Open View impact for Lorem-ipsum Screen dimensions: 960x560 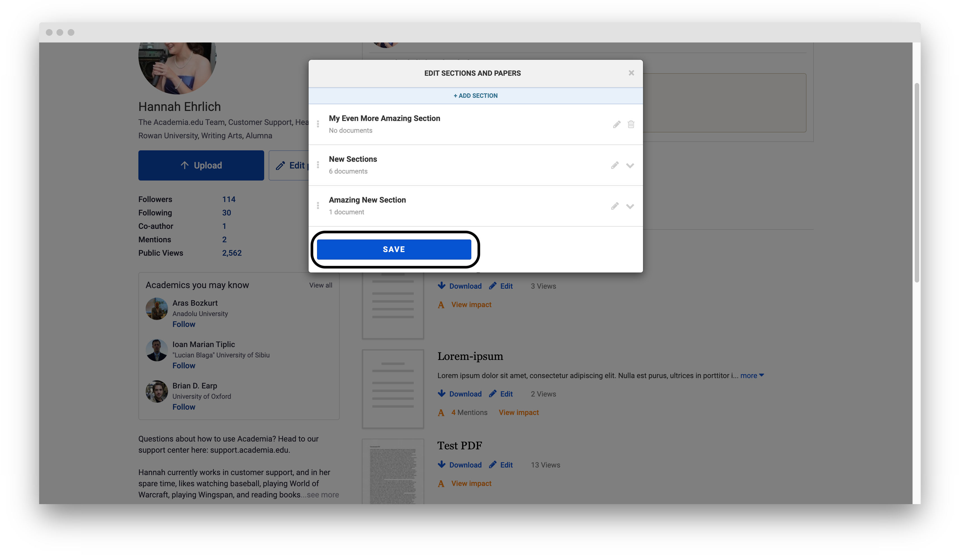pyautogui.click(x=519, y=412)
